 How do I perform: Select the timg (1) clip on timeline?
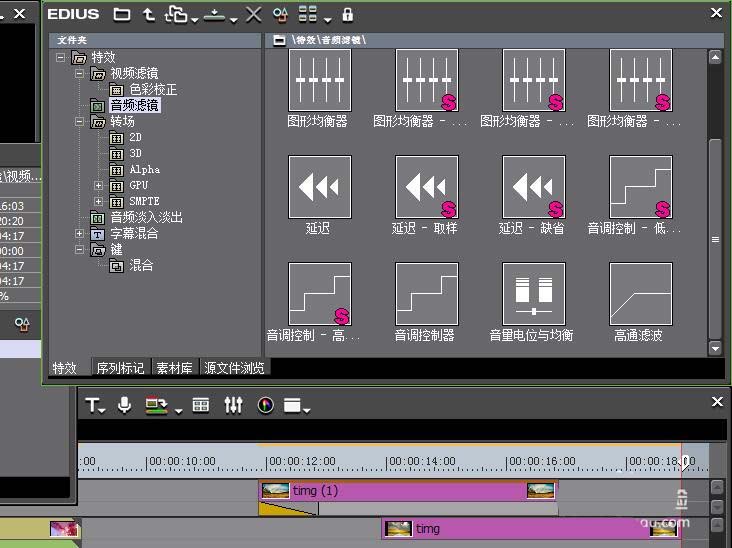408,491
